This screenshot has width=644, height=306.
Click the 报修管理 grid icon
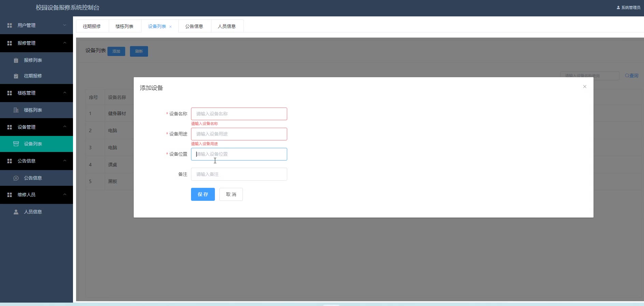pyautogui.click(x=10, y=43)
